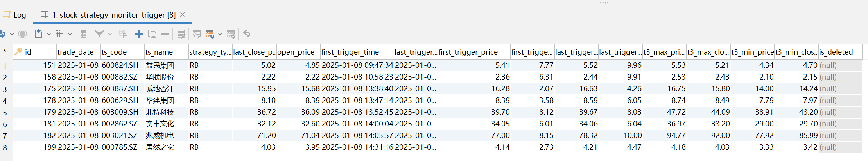Switch to the Log tab
Screen dimensions: 868x161
15,15
